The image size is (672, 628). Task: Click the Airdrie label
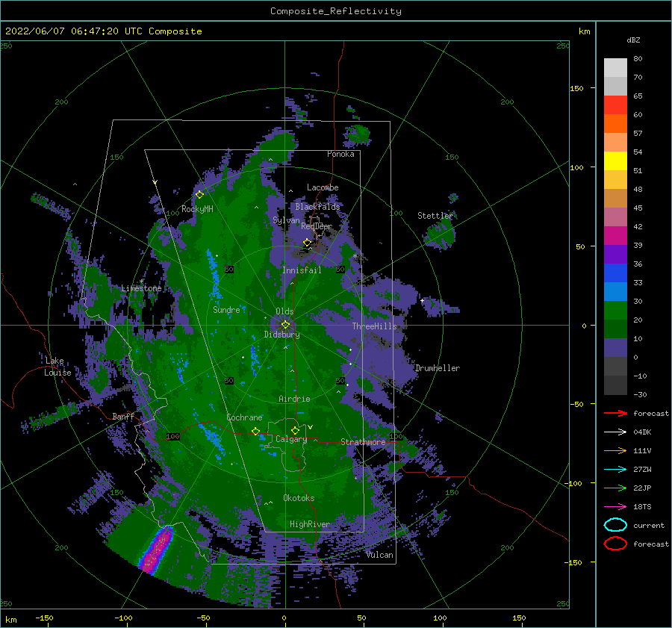[x=294, y=399]
